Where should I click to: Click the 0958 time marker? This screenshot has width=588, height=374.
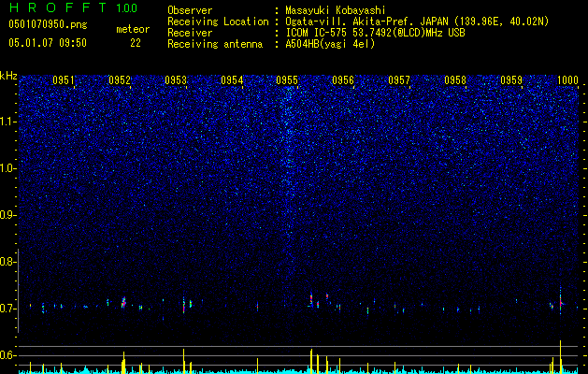click(455, 80)
